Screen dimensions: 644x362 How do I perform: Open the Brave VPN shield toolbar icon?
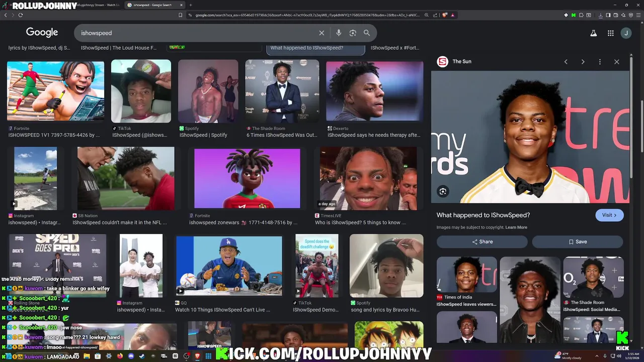click(x=631, y=15)
